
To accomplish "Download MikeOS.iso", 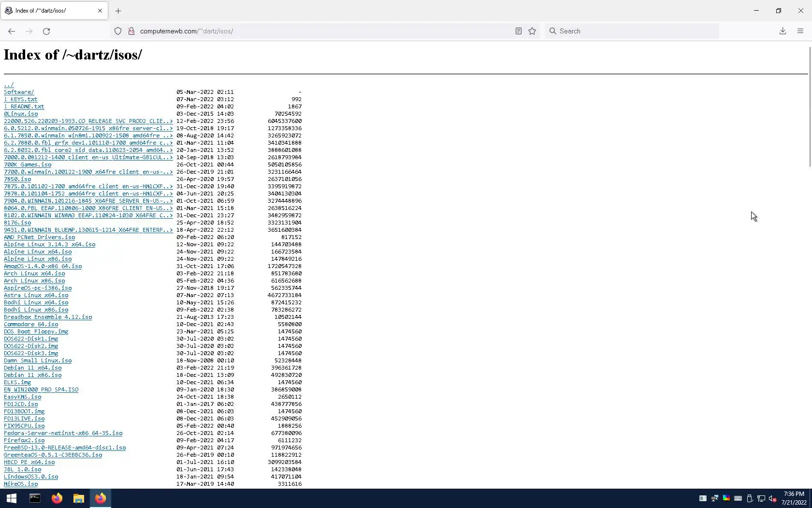I will point(21,484).
